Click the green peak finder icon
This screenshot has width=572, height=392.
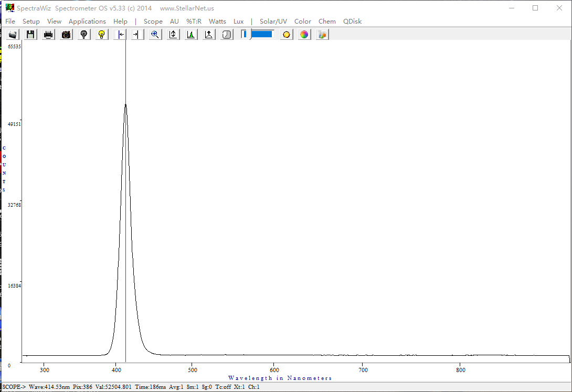click(x=191, y=35)
